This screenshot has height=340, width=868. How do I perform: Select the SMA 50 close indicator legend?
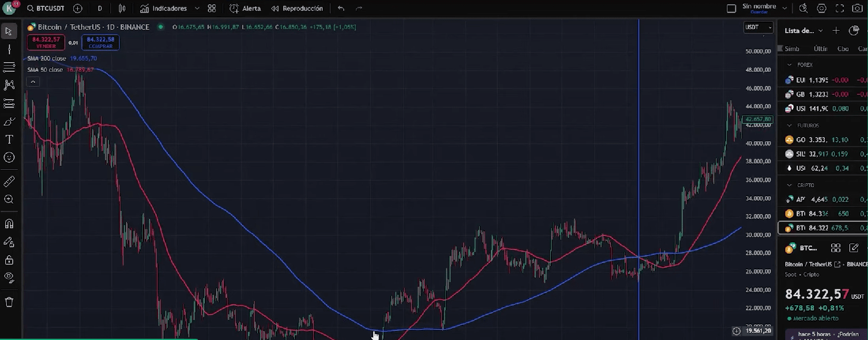coord(45,70)
